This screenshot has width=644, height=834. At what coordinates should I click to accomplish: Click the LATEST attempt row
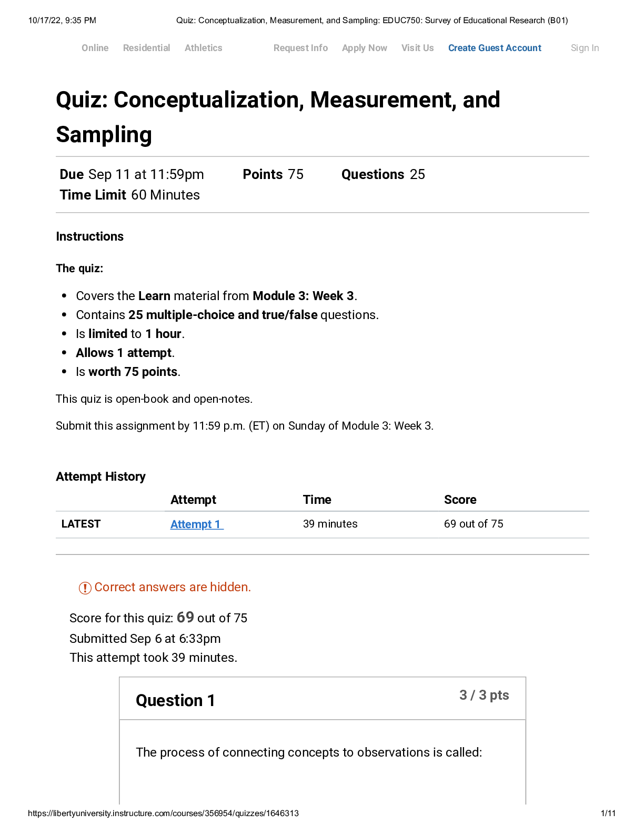click(80, 524)
